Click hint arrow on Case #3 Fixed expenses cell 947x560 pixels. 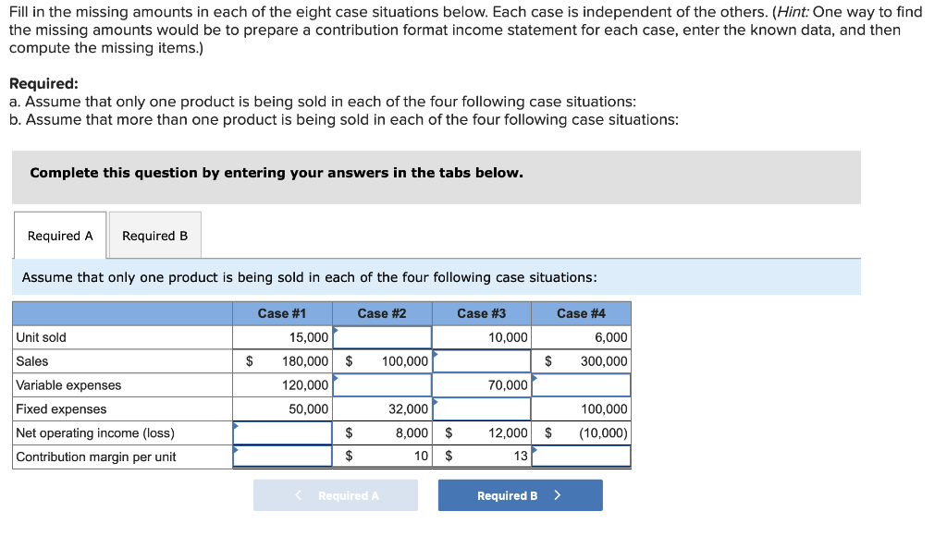click(436, 402)
